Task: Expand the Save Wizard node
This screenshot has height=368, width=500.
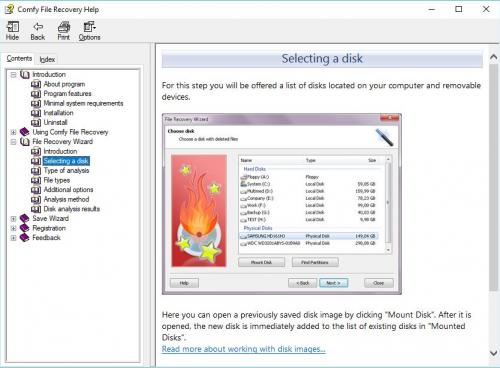Action: 13,219
